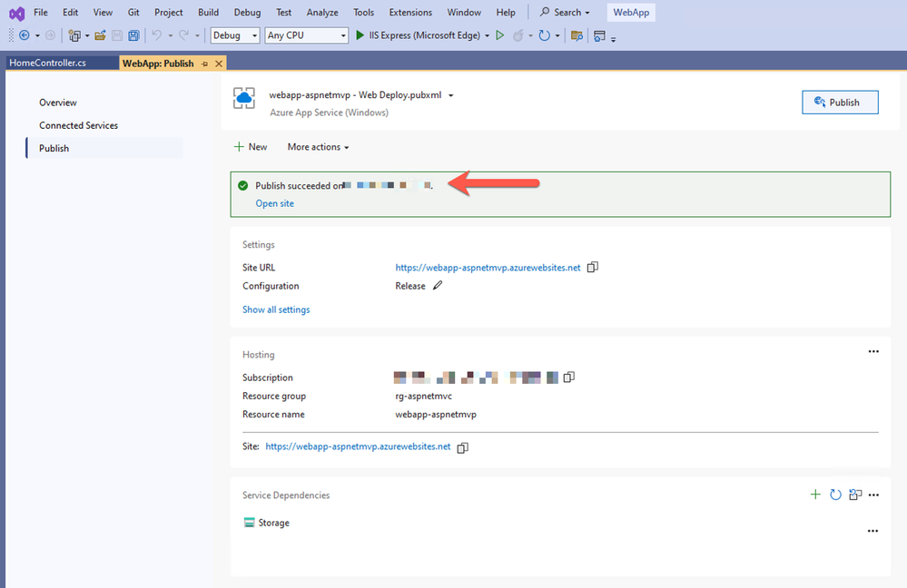
Task: Open the Site URL azurewebsites.net link
Action: 488,268
